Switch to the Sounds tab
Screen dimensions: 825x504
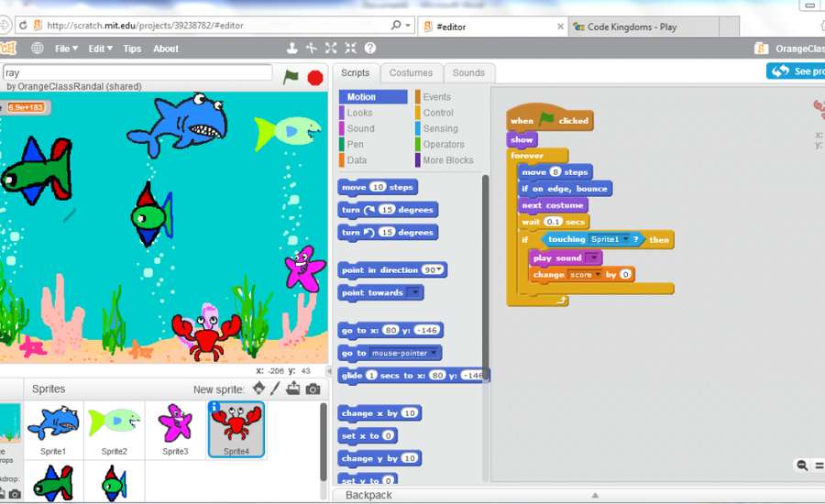click(x=468, y=72)
